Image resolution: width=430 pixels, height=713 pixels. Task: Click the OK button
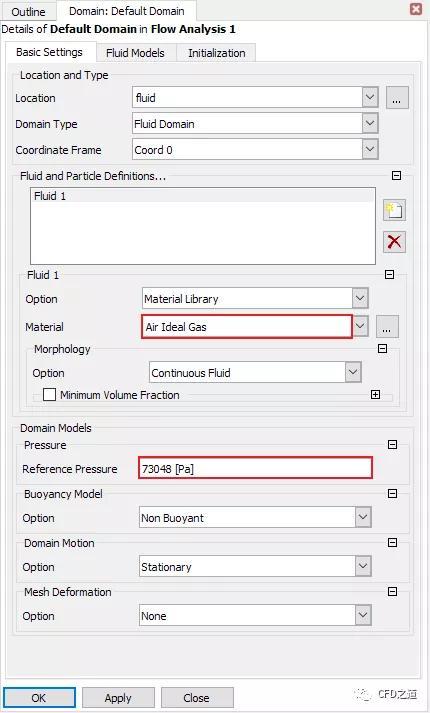pos(39,698)
